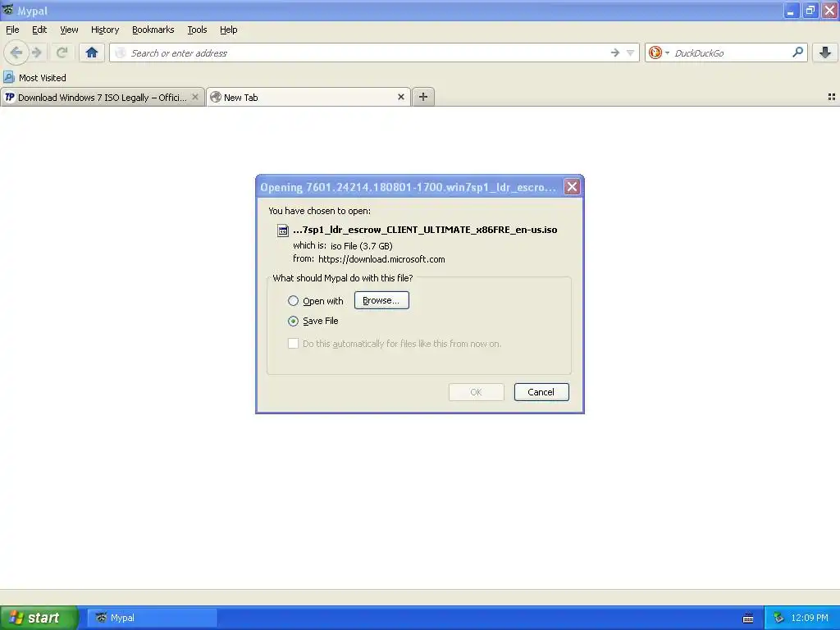Click the Go arrow in address bar
Viewport: 840px width, 630px height.
(x=615, y=52)
